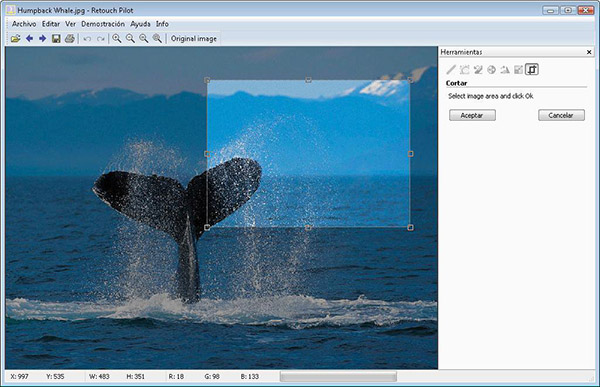The width and height of the screenshot is (600, 387).
Task: Open the Archivo menu
Action: pos(24,24)
